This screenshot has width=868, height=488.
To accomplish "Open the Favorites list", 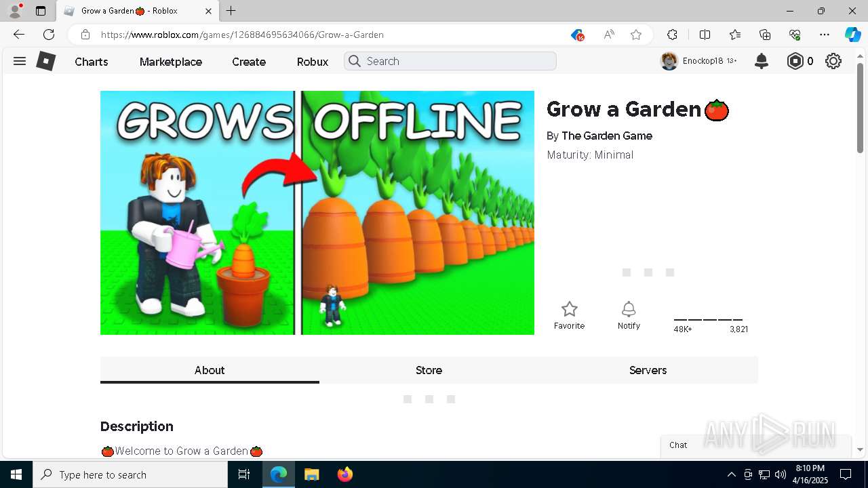I will (735, 35).
